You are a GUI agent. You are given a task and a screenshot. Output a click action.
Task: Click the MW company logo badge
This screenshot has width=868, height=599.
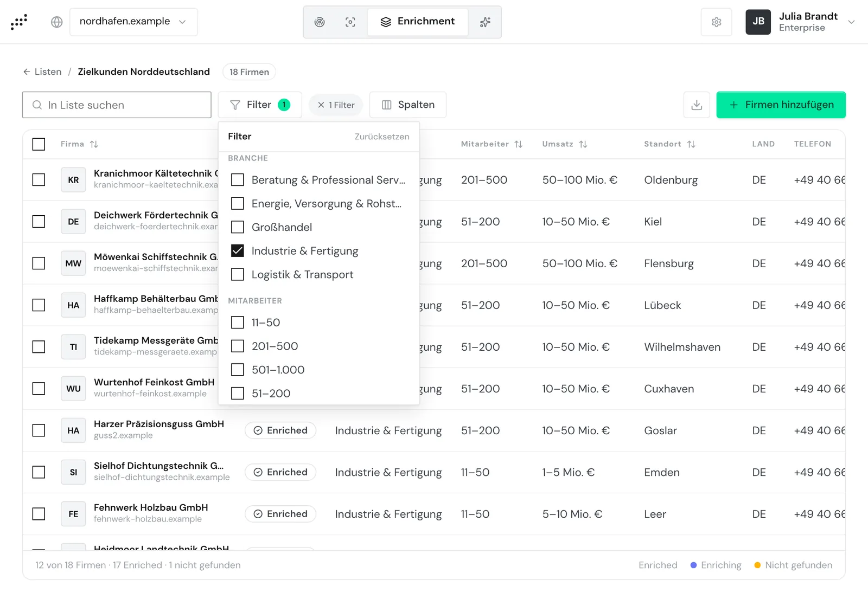coord(73,263)
